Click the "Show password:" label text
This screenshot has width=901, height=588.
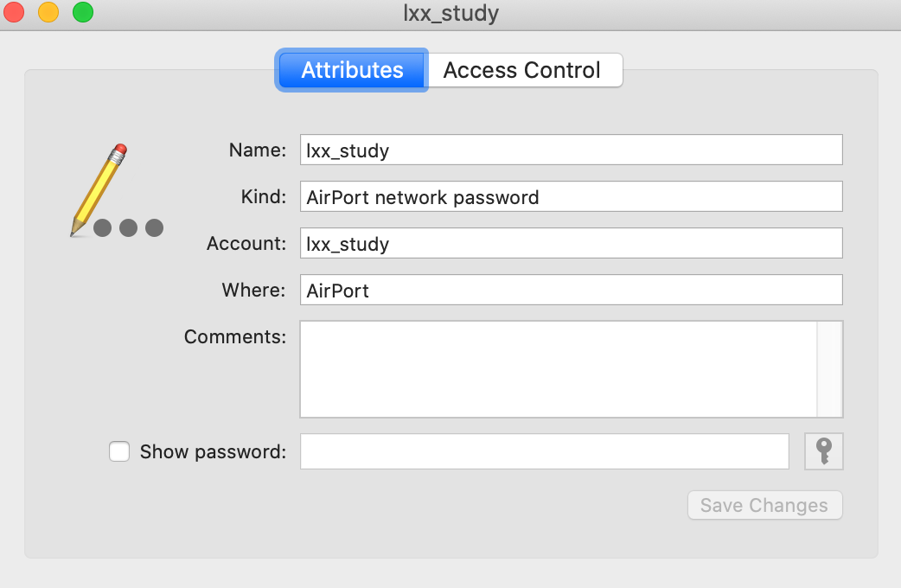coord(213,451)
